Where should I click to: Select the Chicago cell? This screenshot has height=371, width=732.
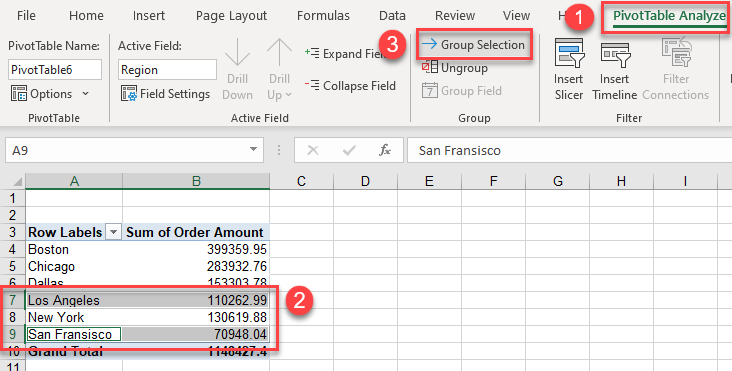(74, 266)
